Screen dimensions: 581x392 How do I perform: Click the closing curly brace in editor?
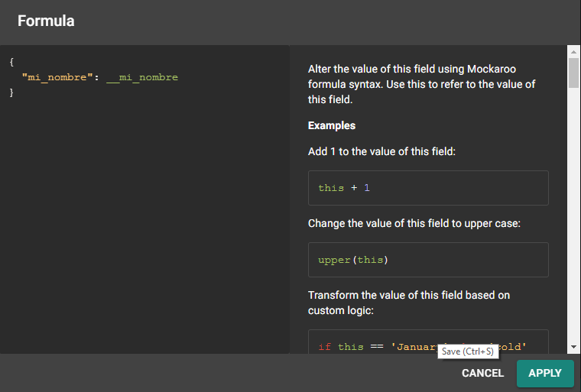(x=11, y=92)
